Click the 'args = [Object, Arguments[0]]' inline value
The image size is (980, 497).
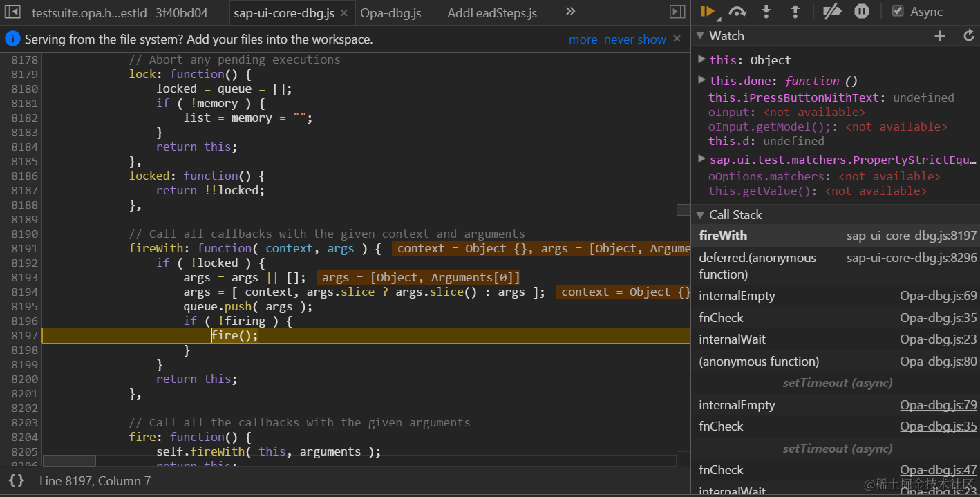[x=419, y=277]
